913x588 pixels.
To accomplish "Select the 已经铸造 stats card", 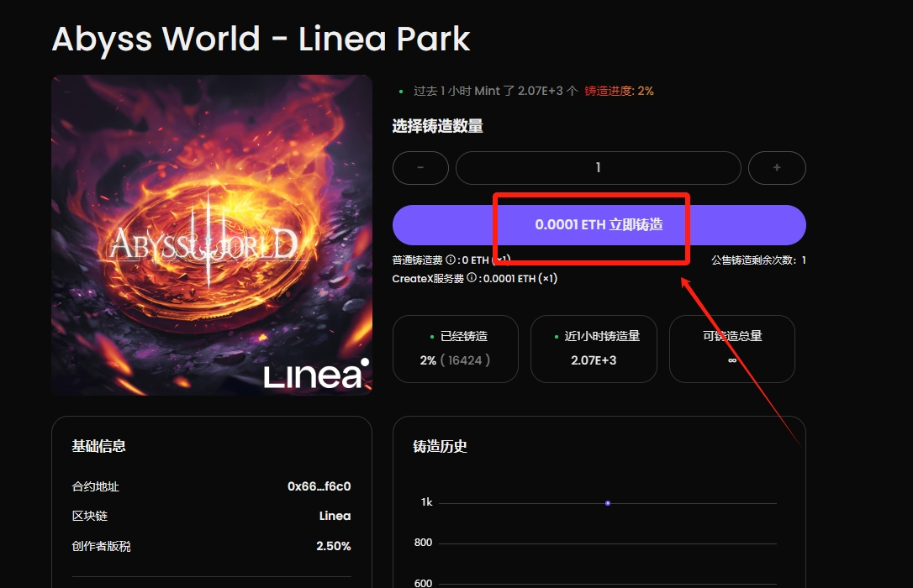I will pos(456,349).
